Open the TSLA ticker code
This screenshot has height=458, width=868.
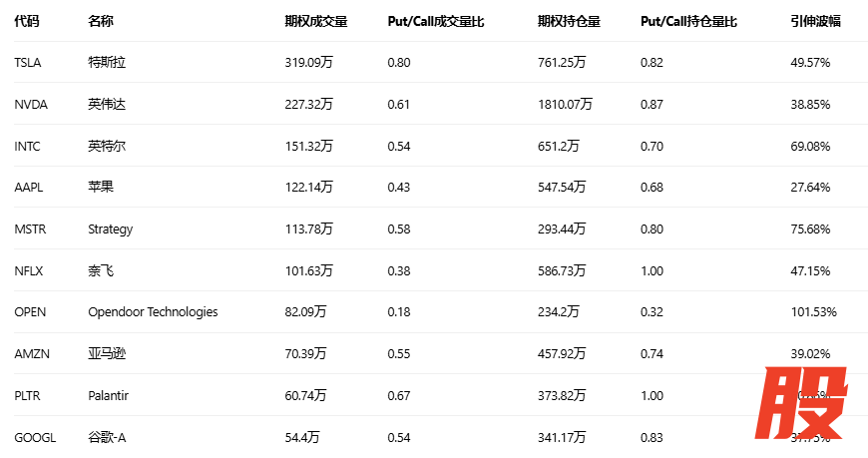[29, 63]
